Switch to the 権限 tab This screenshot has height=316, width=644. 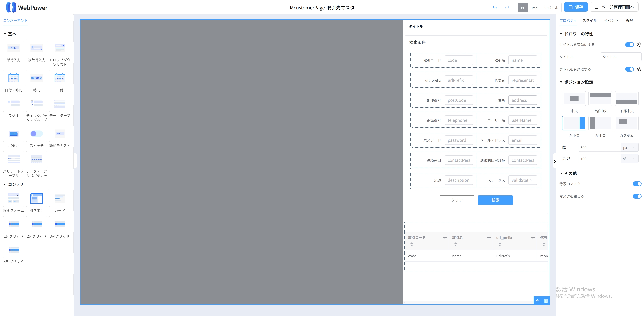[629, 20]
